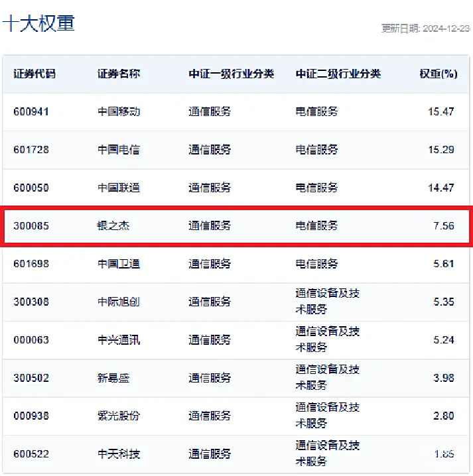Select security code 300308
Screen dimensions: 473x476
(x=31, y=302)
